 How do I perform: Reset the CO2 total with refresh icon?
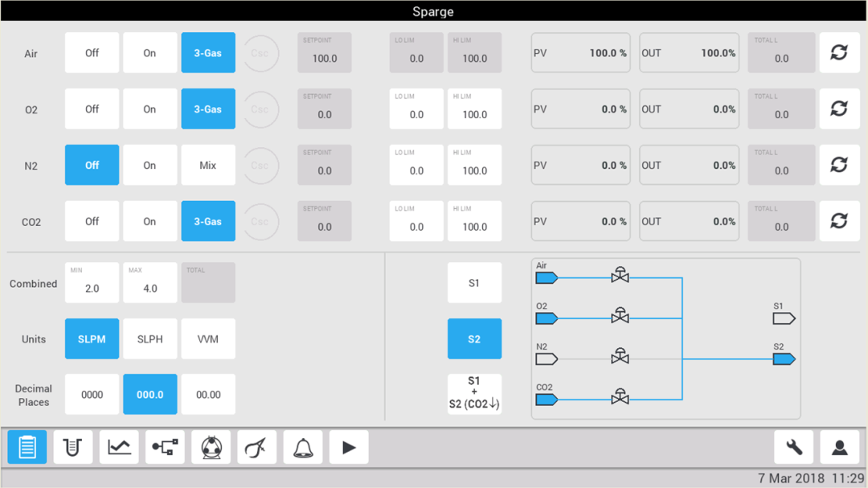tap(839, 221)
